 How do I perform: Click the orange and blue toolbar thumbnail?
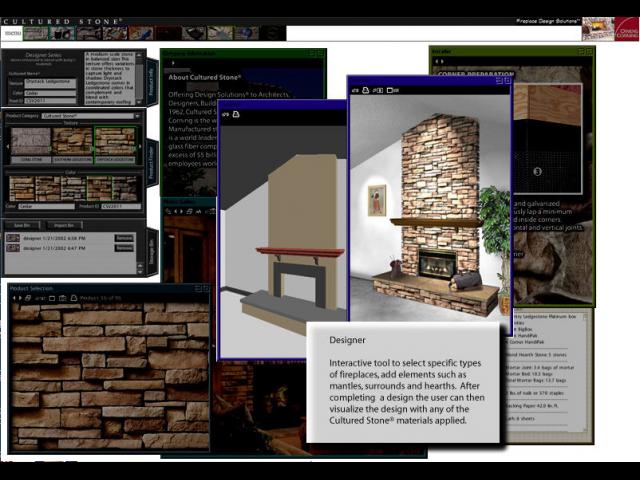tap(141, 33)
